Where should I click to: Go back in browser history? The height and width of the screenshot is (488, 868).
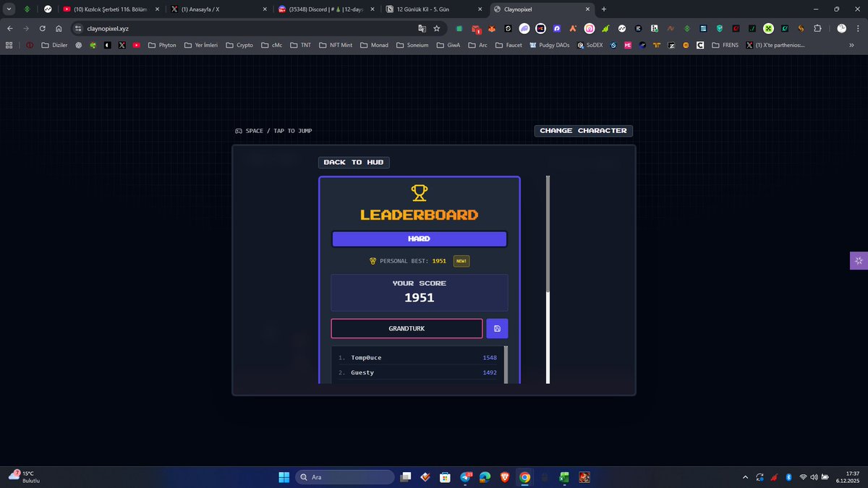click(10, 28)
